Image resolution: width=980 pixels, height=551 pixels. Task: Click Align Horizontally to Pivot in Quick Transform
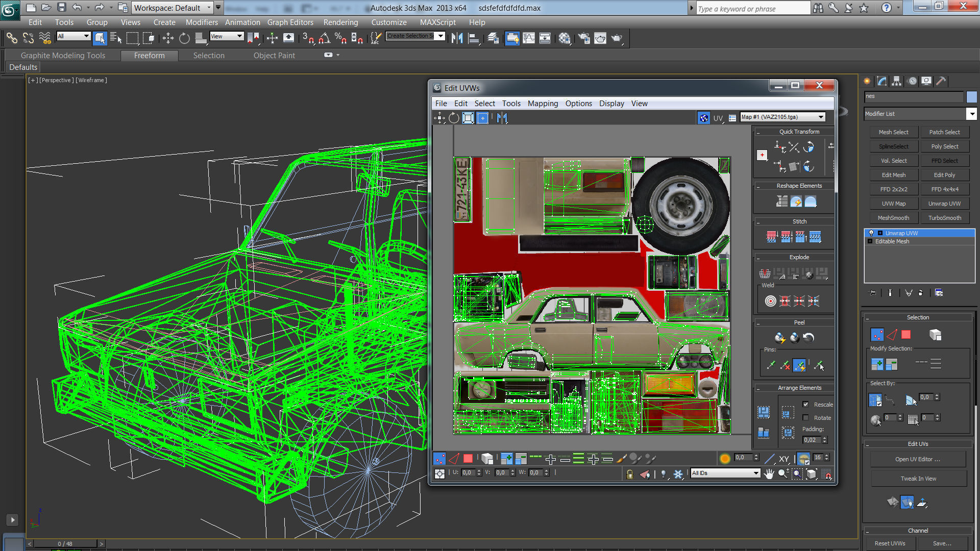780,147
